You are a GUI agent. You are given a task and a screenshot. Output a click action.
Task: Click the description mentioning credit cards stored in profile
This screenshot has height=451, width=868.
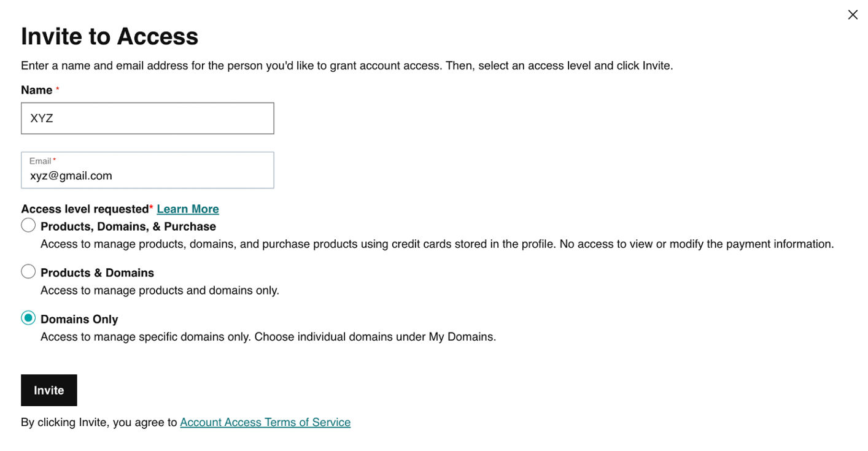pos(437,244)
